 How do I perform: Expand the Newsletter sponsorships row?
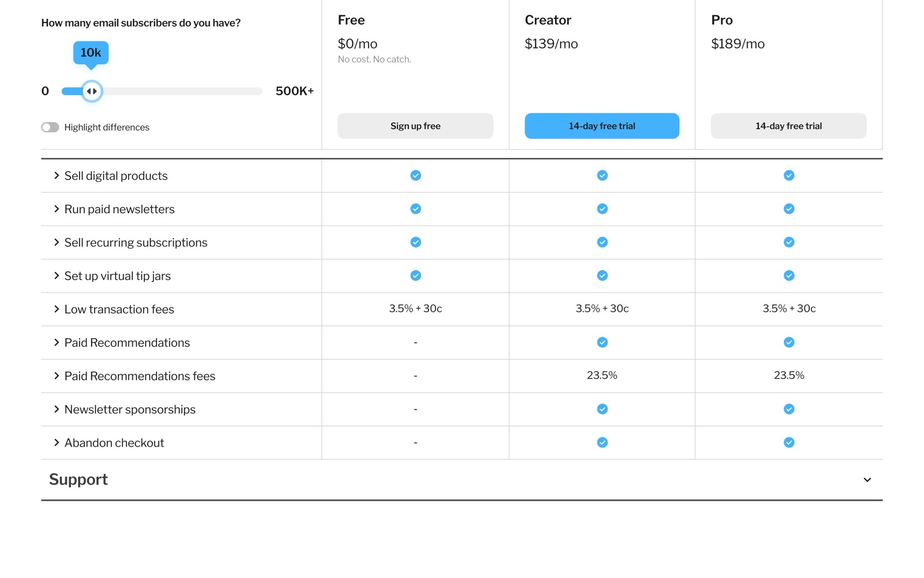pyautogui.click(x=57, y=409)
